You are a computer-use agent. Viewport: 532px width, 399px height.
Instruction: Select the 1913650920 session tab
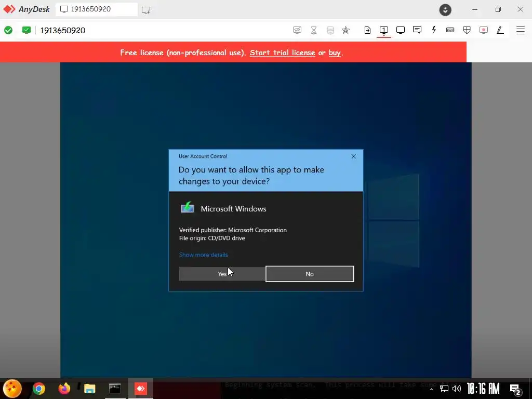[97, 9]
